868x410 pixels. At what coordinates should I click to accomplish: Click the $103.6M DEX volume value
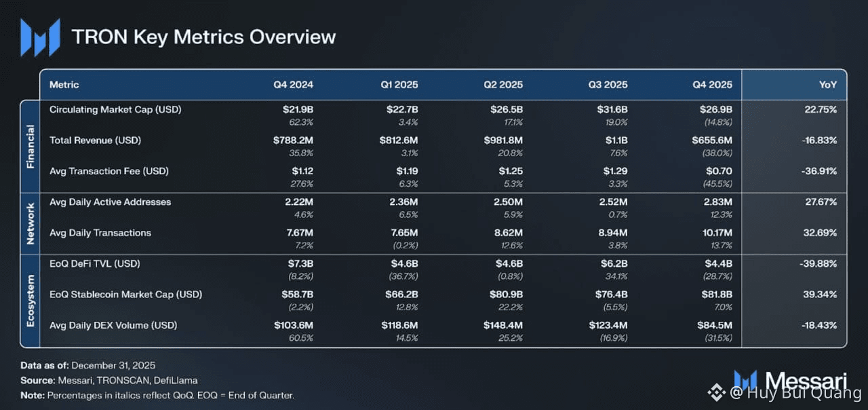click(294, 325)
